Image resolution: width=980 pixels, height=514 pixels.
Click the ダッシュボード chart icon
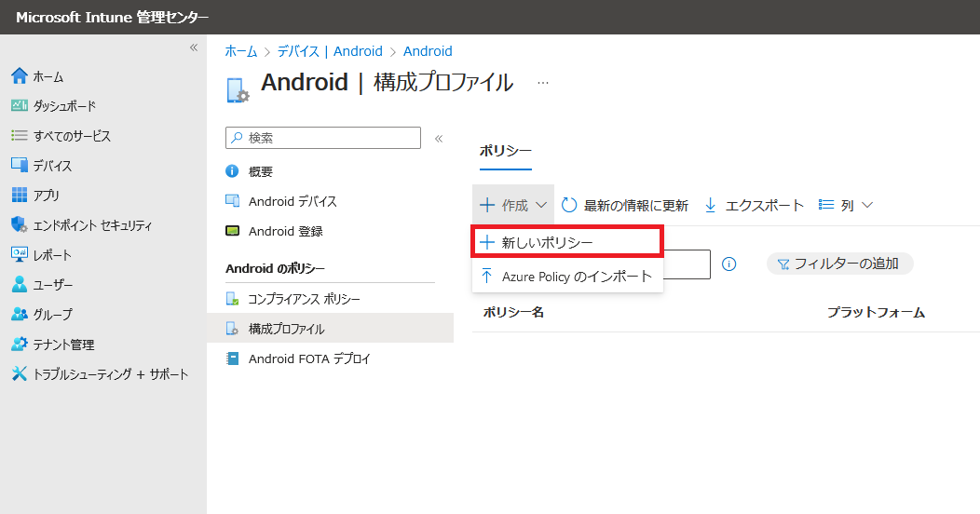(x=20, y=105)
